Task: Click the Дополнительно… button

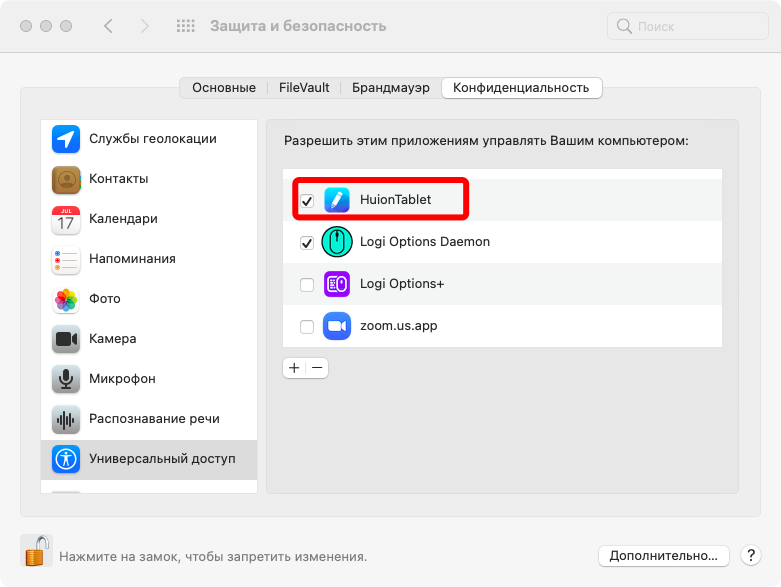Action: pos(664,555)
